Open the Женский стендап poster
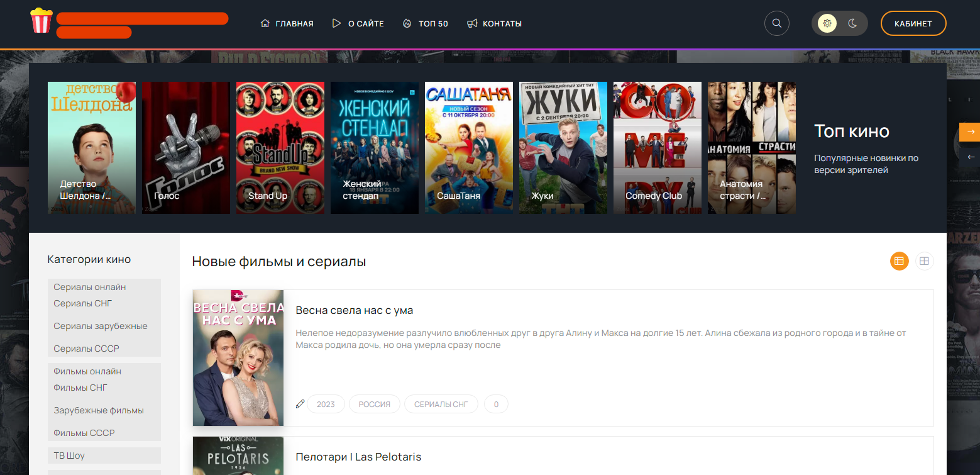 (x=375, y=148)
